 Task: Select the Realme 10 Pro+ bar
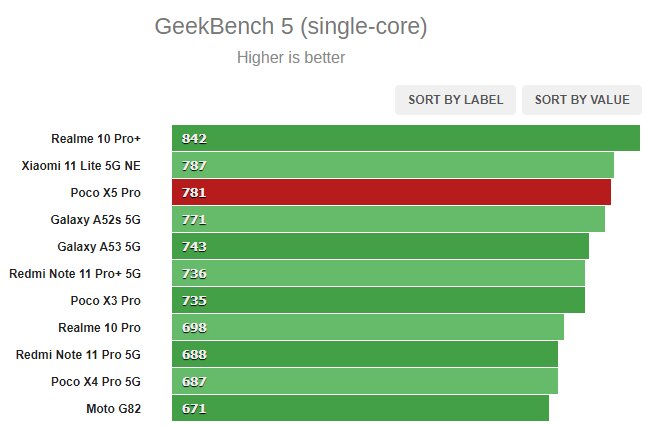406,138
